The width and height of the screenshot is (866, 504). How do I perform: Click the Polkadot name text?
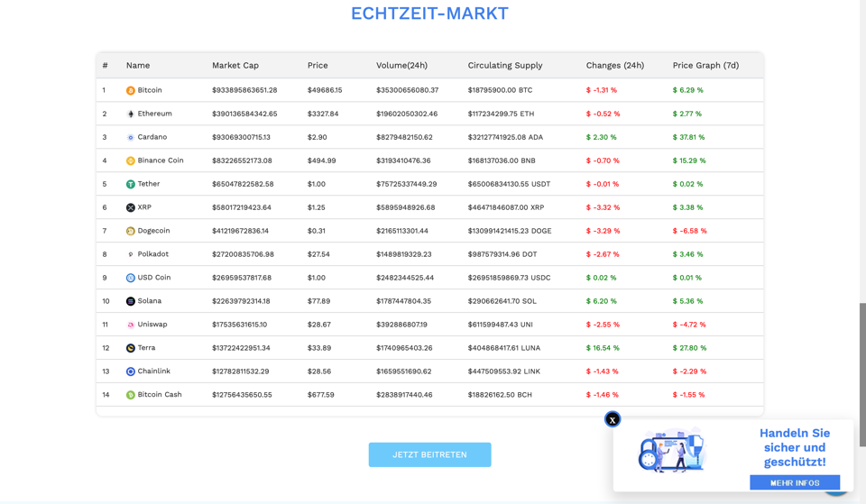[x=153, y=254]
